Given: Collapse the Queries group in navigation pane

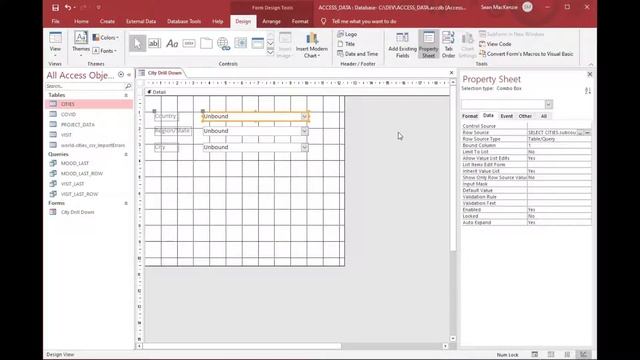Looking at the screenshot, I should click(x=126, y=154).
